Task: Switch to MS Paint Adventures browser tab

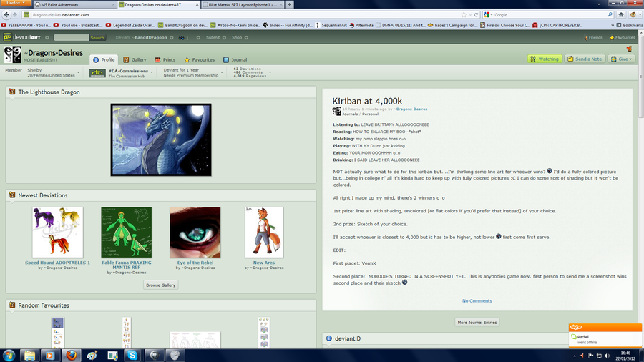Action: point(74,5)
